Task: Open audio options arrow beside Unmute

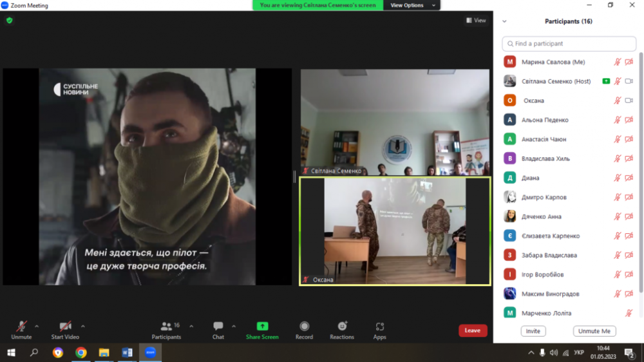Action: [37, 327]
